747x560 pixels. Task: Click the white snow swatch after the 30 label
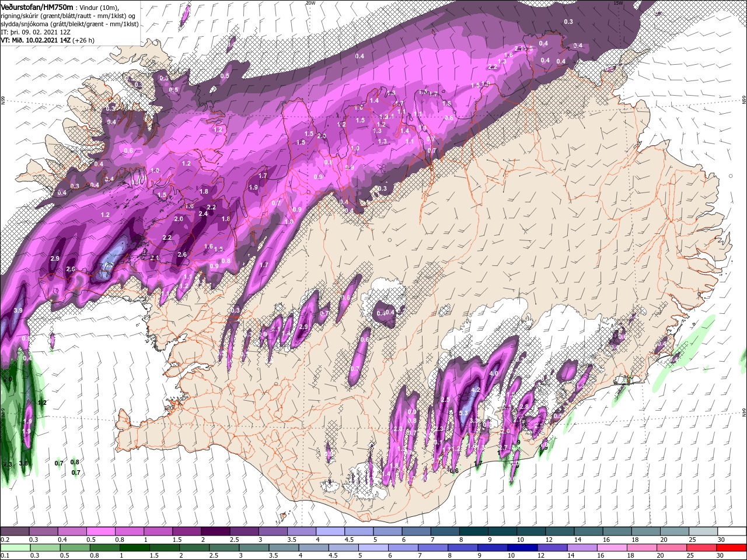(732, 531)
